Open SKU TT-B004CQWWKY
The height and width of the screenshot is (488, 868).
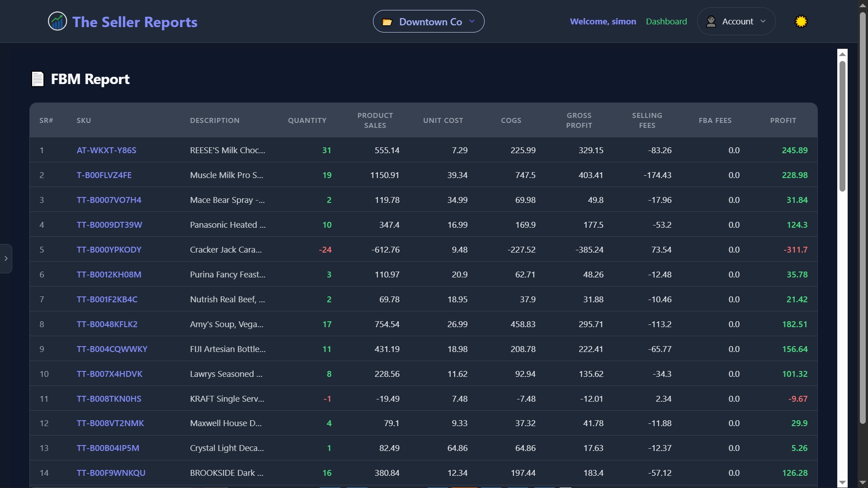coord(112,349)
